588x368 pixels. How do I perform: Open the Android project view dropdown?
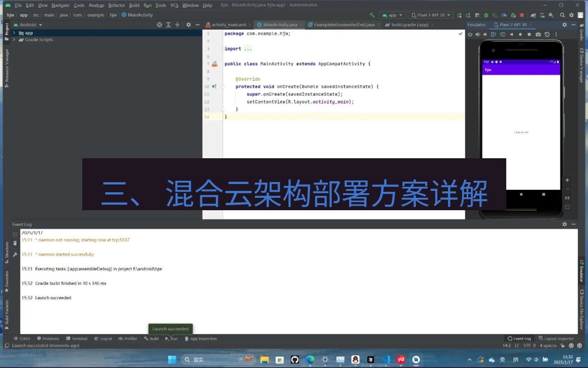click(28, 24)
